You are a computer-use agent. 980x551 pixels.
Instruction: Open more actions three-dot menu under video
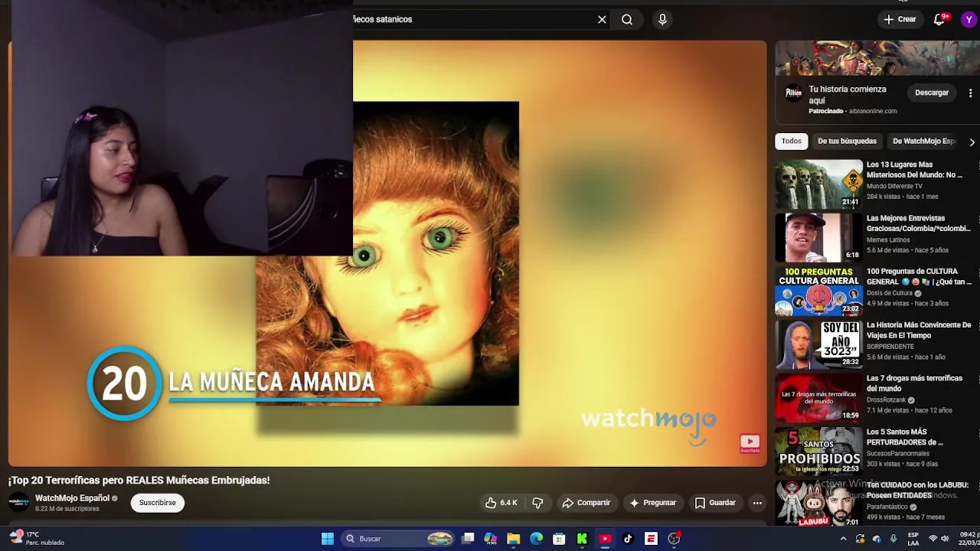click(x=757, y=503)
